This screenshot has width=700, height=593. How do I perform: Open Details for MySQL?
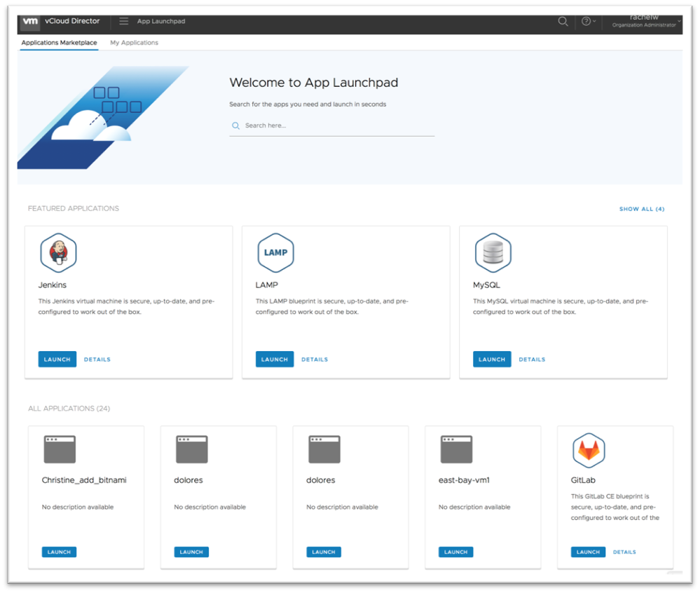[x=532, y=360]
